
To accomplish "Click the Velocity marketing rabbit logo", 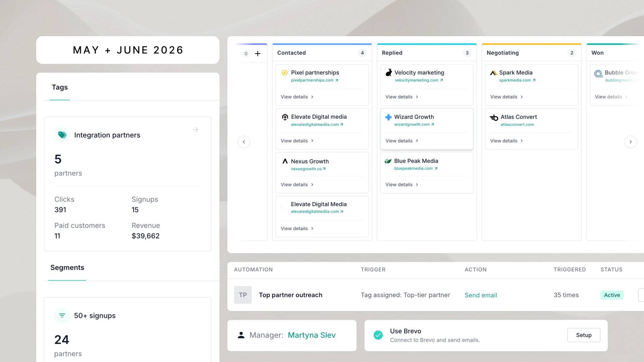I will click(x=389, y=72).
